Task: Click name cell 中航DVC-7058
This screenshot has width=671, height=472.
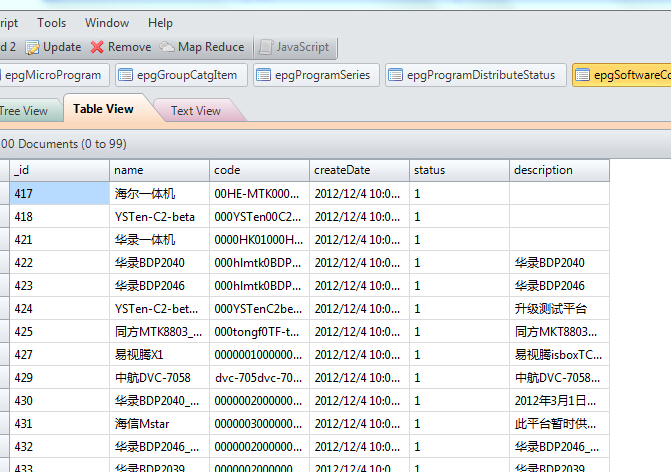Action: click(x=160, y=377)
